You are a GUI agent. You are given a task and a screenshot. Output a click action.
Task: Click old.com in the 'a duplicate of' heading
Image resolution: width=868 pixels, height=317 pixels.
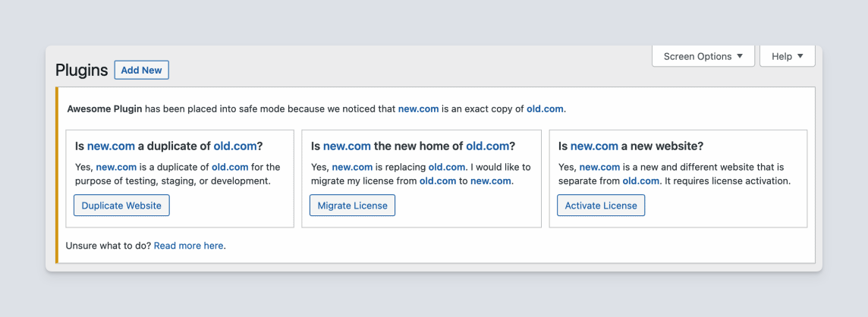pyautogui.click(x=235, y=146)
